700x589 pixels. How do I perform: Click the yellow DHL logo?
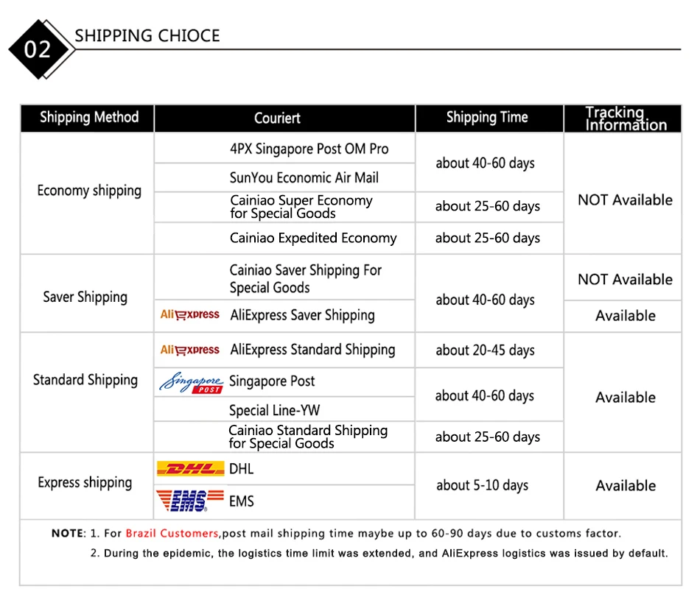pos(190,469)
